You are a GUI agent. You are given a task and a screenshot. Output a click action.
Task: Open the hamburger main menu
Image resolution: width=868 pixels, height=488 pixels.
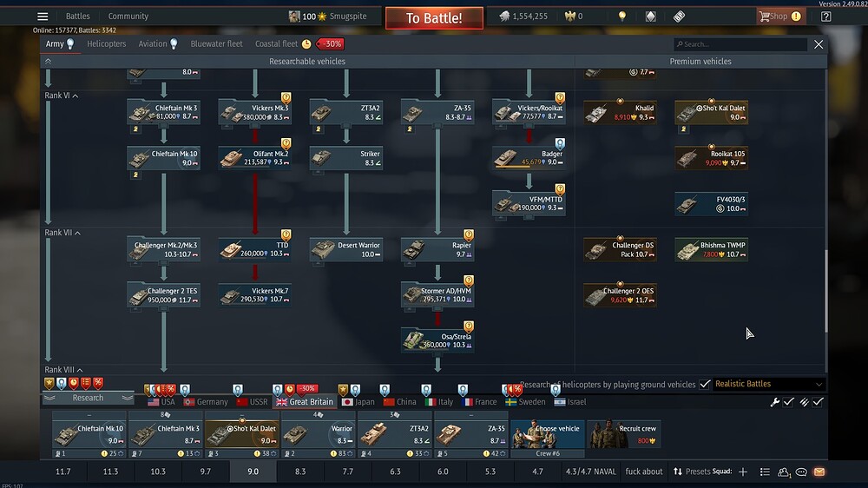(x=43, y=16)
